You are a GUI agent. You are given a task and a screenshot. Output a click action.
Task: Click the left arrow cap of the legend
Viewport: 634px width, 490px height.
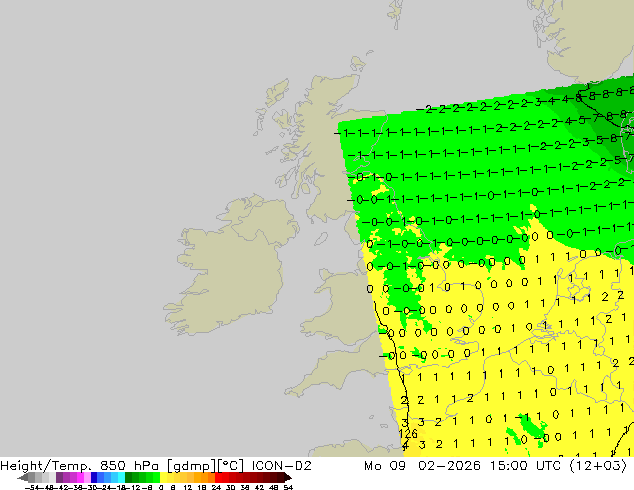pyautogui.click(x=23, y=477)
